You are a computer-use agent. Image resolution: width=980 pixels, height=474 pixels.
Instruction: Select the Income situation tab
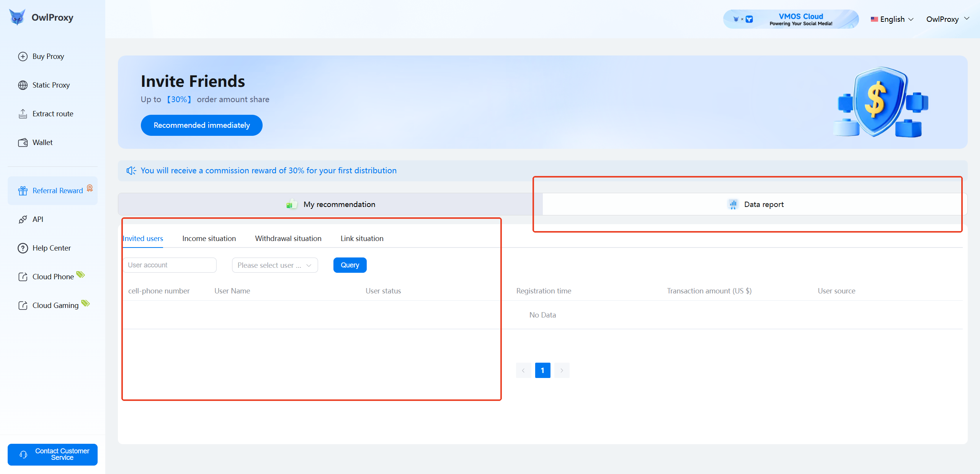tap(209, 238)
